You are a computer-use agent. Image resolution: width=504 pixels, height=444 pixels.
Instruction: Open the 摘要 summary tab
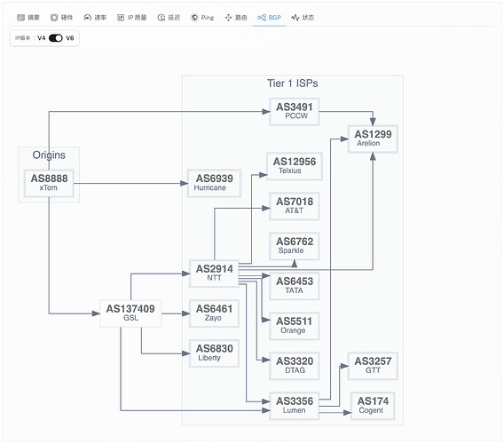[x=28, y=18]
